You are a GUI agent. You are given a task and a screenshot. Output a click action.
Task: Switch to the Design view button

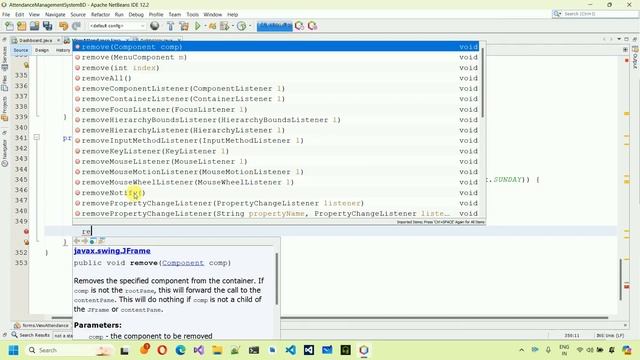[x=42, y=50]
